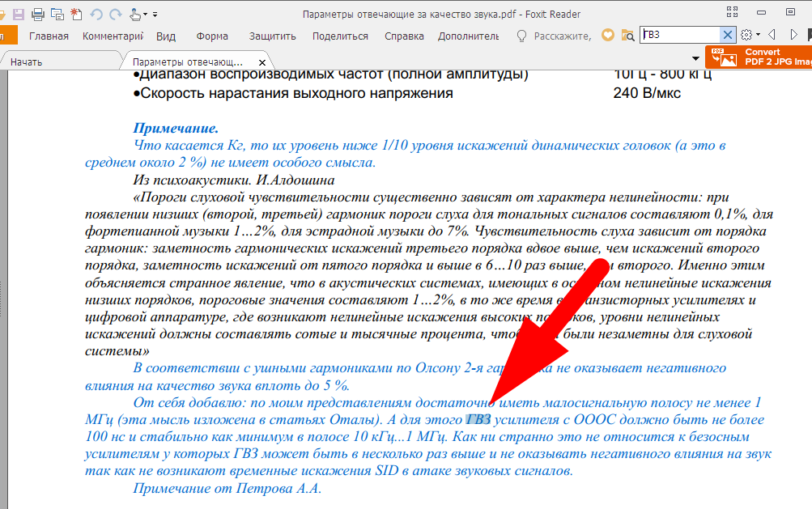The image size is (812, 509).
Task: Click the Create new PDF icon
Action: click(76, 14)
